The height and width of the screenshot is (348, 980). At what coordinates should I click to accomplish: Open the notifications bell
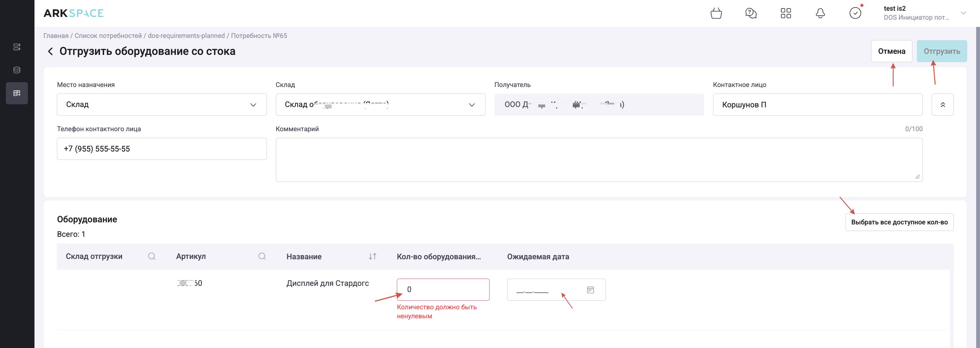pyautogui.click(x=820, y=13)
